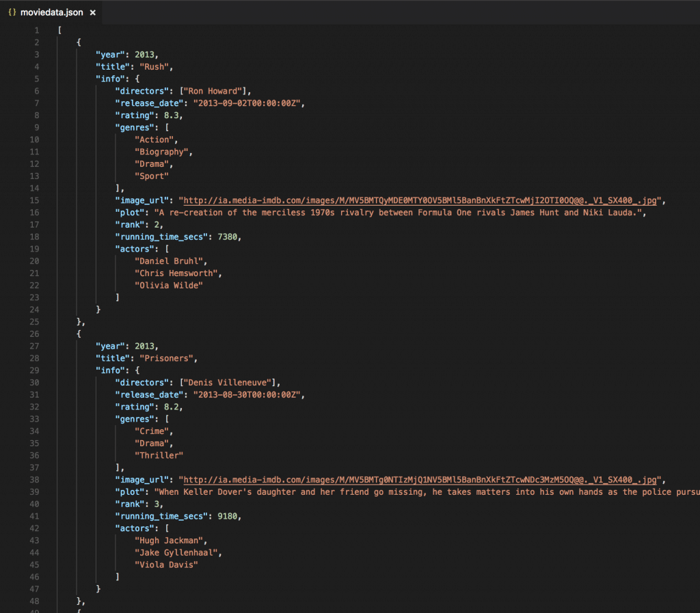Click the Prisoners plot text
700x613 pixels.
pos(427,492)
